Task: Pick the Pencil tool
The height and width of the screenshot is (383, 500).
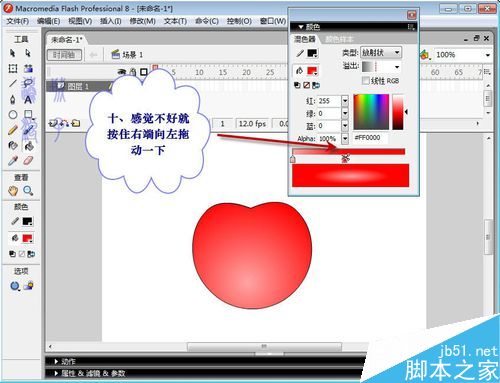Action: click(x=13, y=130)
